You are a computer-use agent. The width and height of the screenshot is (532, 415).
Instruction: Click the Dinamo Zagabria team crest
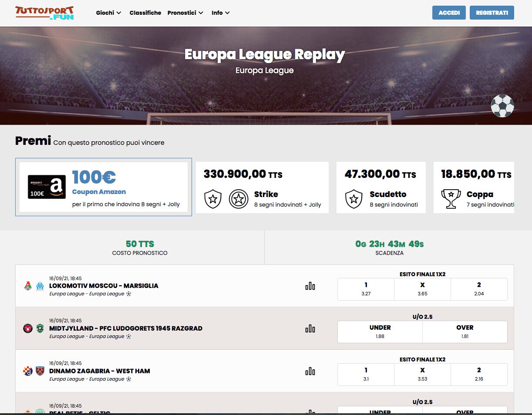pos(28,371)
